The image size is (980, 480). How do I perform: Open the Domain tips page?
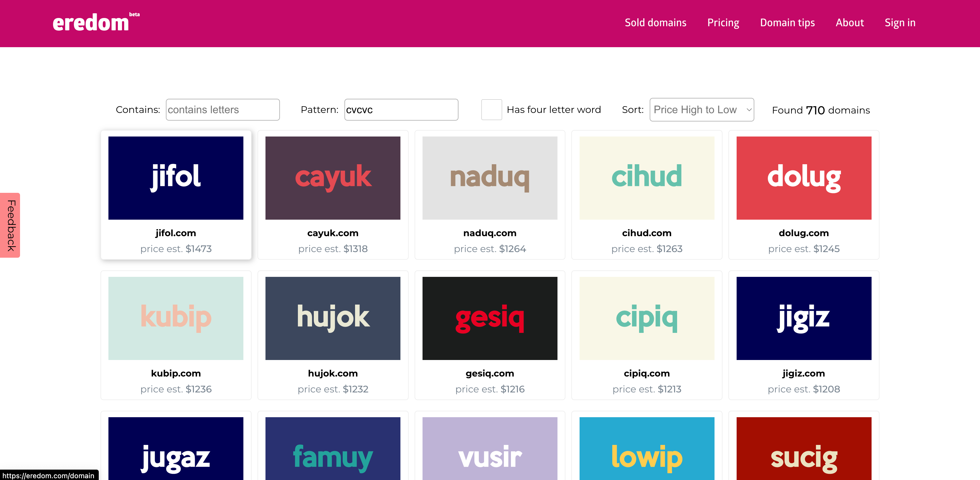tap(787, 23)
